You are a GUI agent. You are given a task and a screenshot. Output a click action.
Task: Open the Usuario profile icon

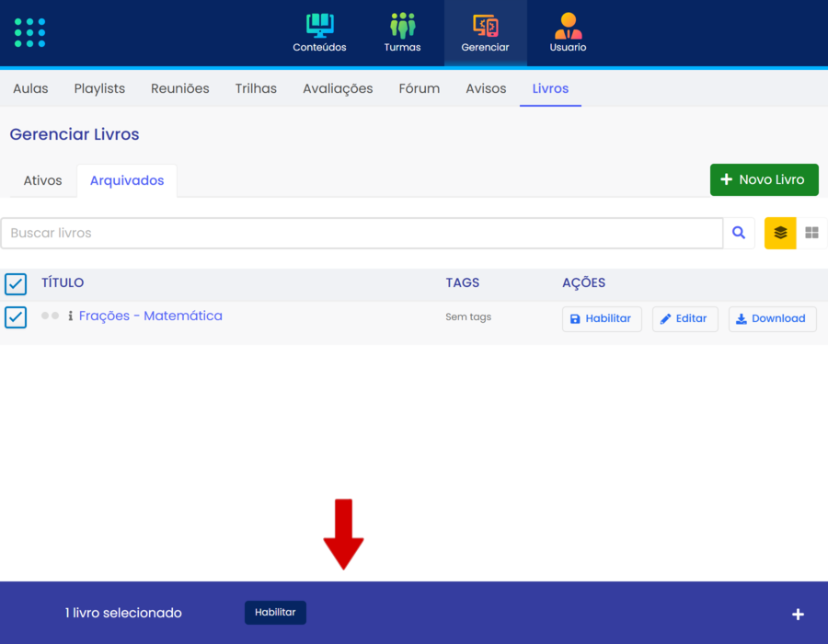pos(568,27)
